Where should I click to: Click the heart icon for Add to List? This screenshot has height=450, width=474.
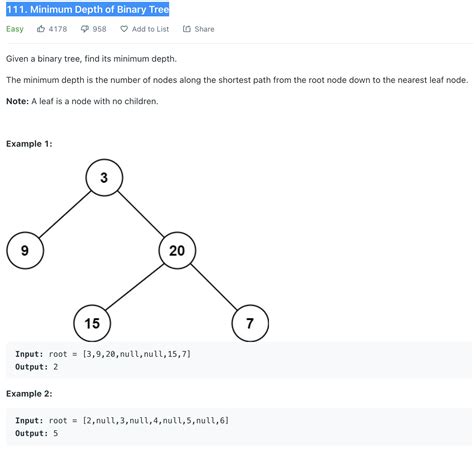click(124, 29)
